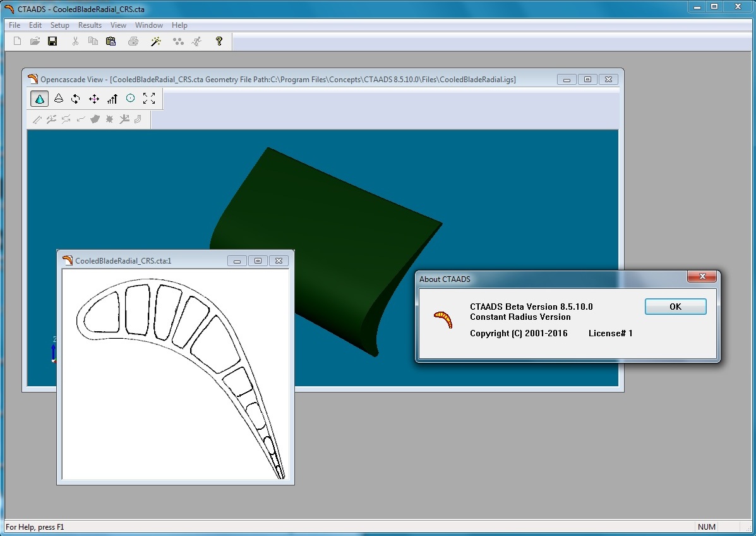Click OK in About CTAADS dialog
This screenshot has height=536, width=756.
point(676,307)
